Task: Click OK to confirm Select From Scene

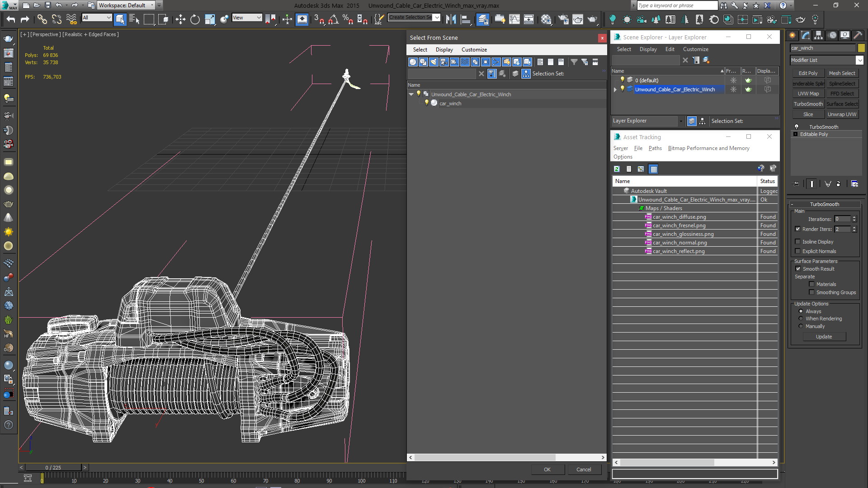Action: [547, 469]
